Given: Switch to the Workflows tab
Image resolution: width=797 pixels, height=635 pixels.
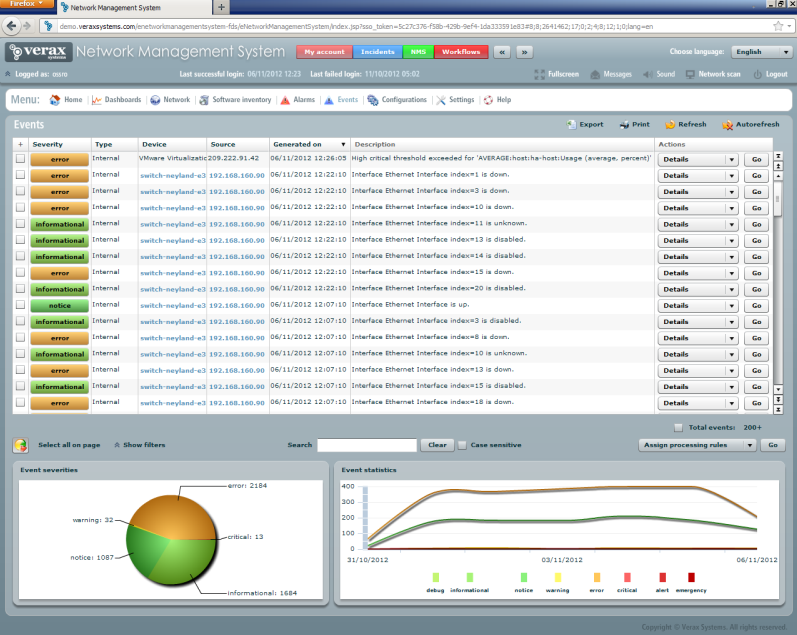Looking at the screenshot, I should [461, 52].
